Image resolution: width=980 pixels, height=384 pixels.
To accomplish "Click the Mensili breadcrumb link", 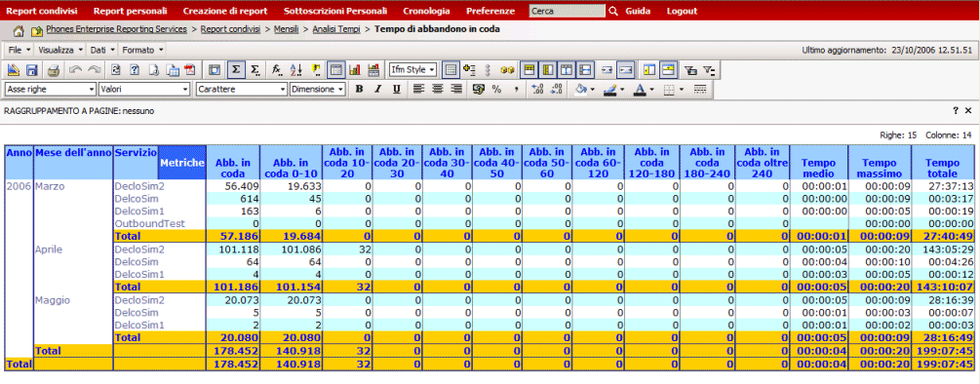I will (287, 29).
